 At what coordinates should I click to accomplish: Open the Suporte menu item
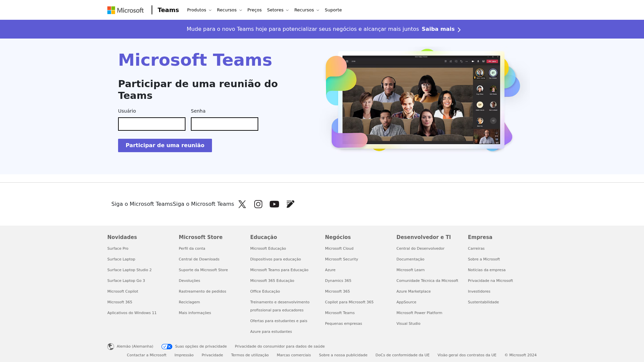coord(333,10)
